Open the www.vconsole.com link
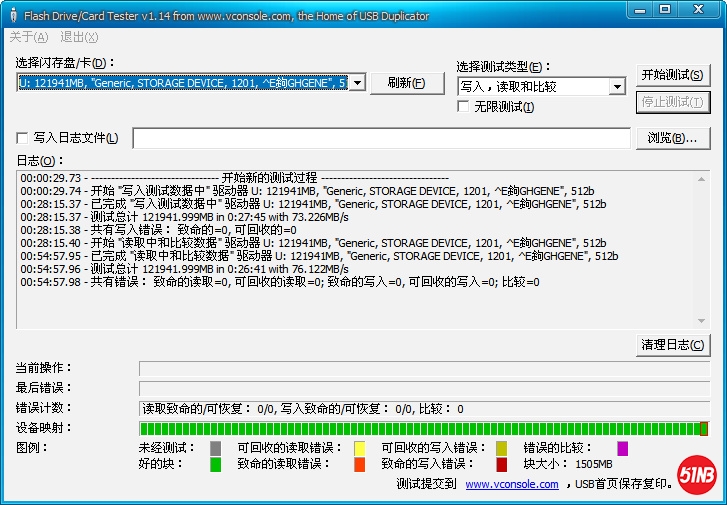 (512, 484)
